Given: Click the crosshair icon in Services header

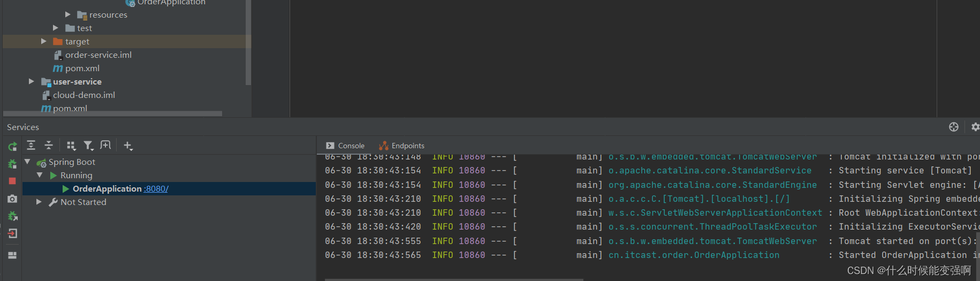Looking at the screenshot, I should (954, 127).
